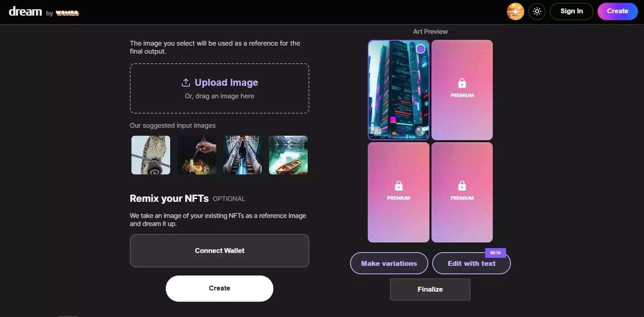644x317 pixels.
Task: Click the white Create button
Action: (219, 288)
